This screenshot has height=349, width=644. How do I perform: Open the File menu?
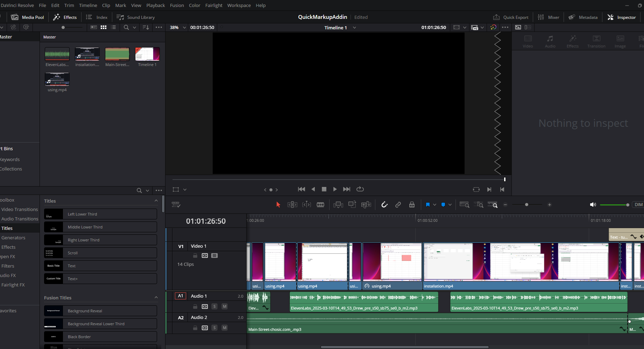pos(42,5)
